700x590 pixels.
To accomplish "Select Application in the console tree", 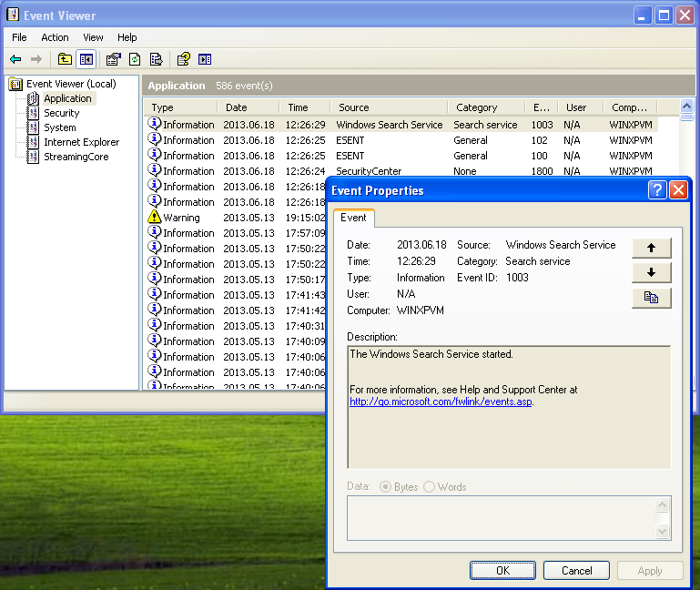I will (68, 98).
